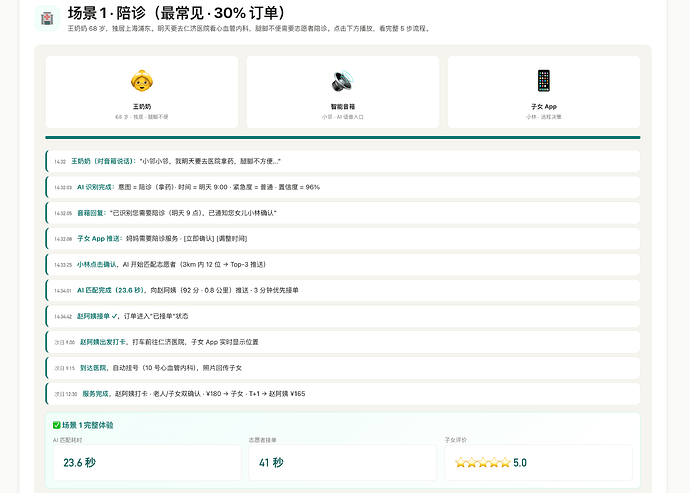This screenshot has width=690, height=493.
Task: Click the 服务完成 log row
Action: (x=343, y=394)
